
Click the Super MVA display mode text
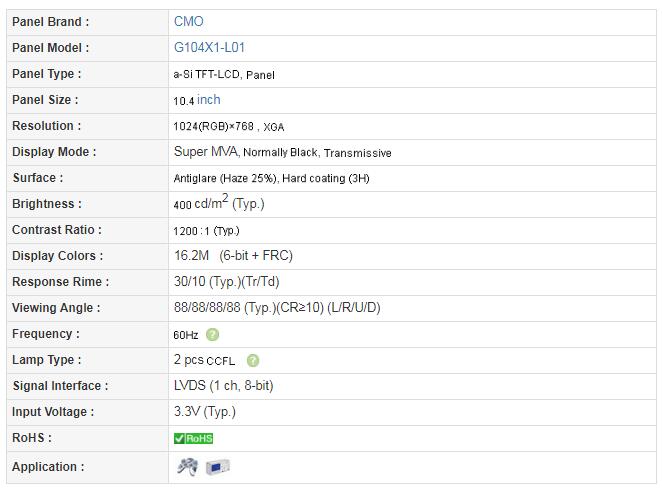206,152
